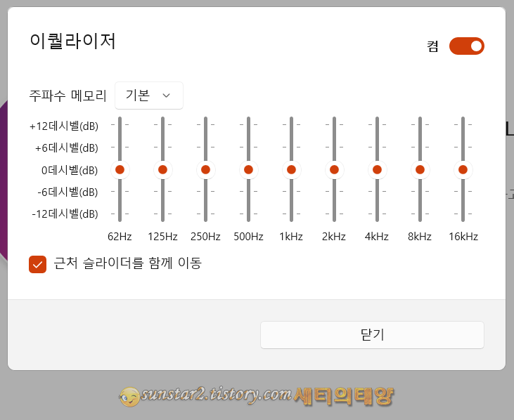Click the 125Hz frequency label
The image size is (514, 420).
[162, 237]
